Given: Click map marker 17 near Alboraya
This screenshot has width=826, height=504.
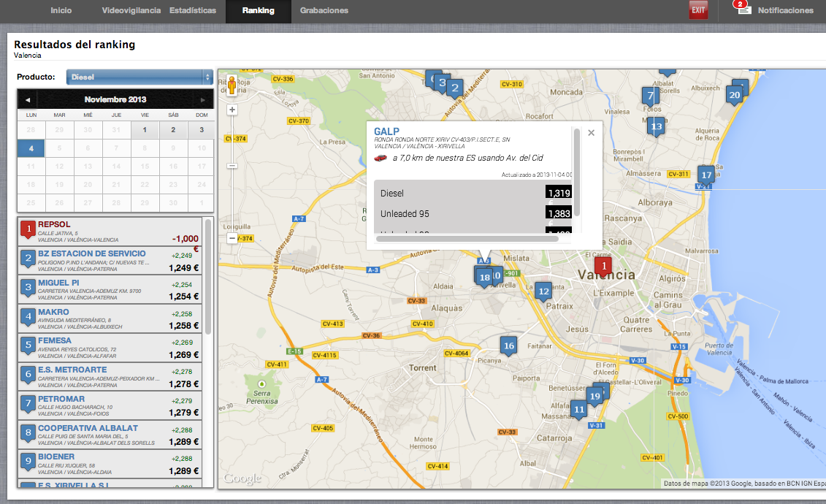Looking at the screenshot, I should [706, 175].
